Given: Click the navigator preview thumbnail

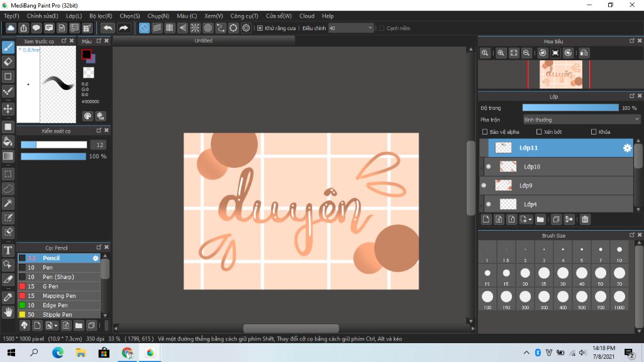Looking at the screenshot, I should click(560, 74).
